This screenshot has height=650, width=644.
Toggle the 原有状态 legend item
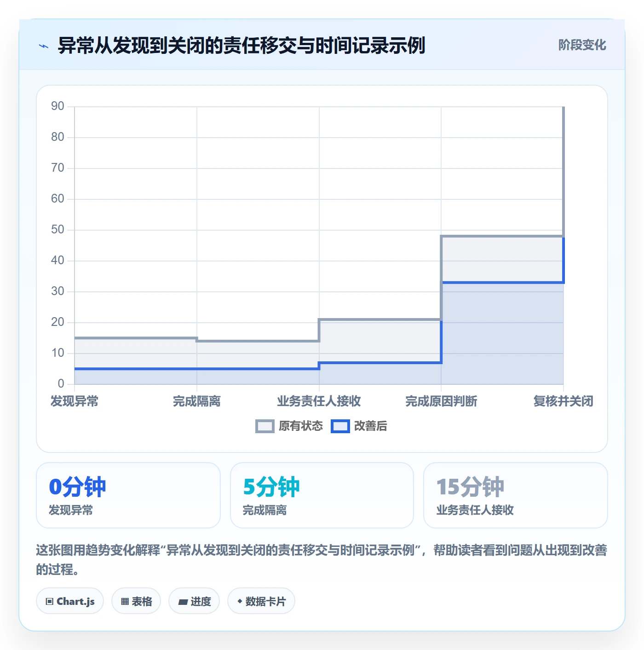[289, 426]
